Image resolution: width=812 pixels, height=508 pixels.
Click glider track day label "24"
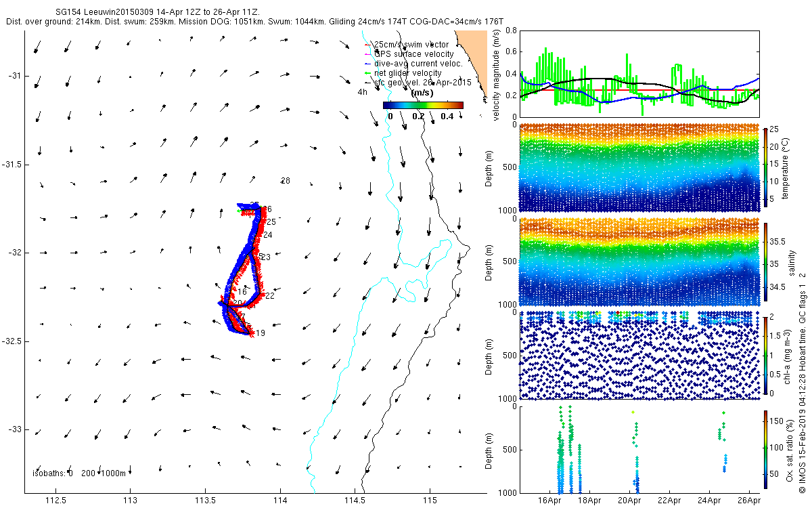tap(267, 235)
